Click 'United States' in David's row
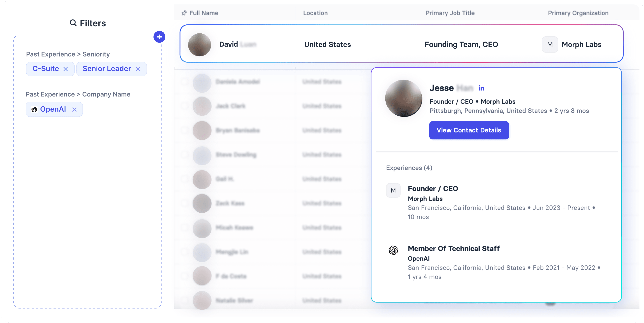The width and height of the screenshot is (644, 323). coord(328,45)
